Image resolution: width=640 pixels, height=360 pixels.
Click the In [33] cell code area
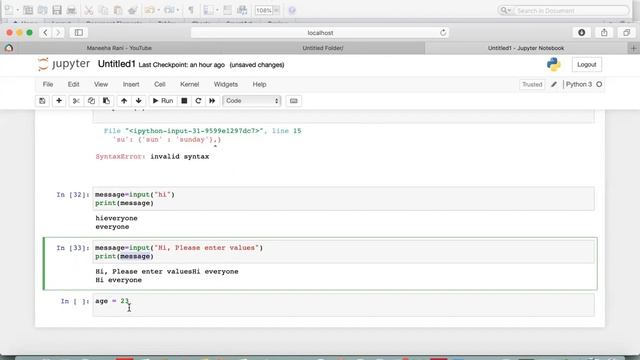point(343,252)
